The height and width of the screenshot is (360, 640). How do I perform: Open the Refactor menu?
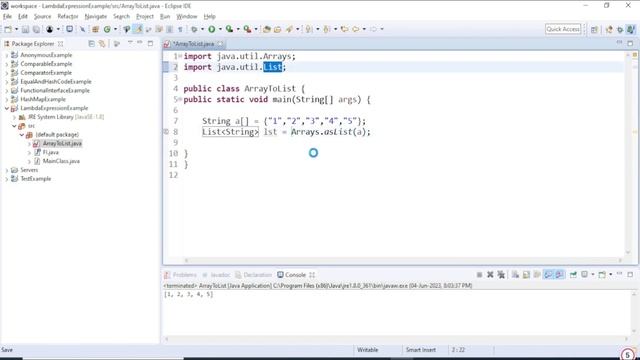(x=68, y=16)
